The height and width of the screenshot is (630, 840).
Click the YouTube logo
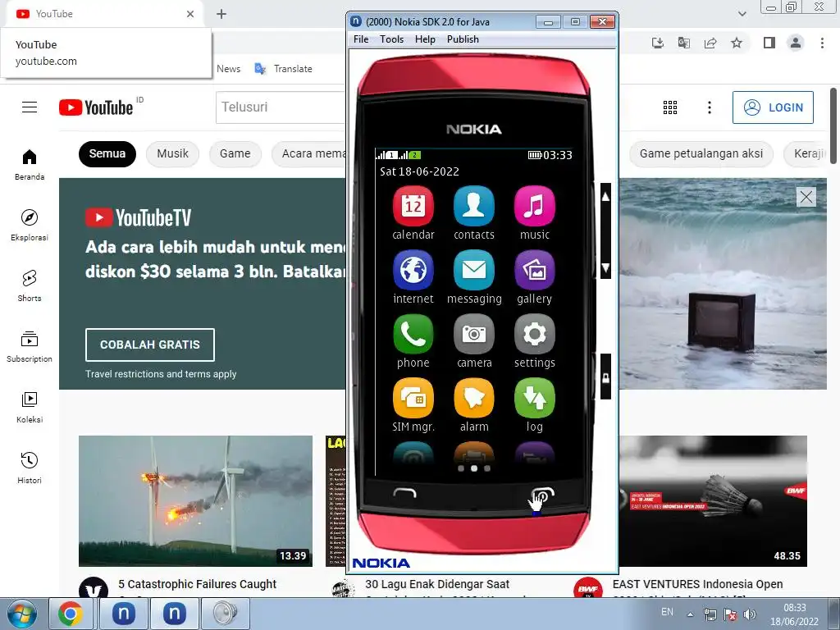[96, 107]
